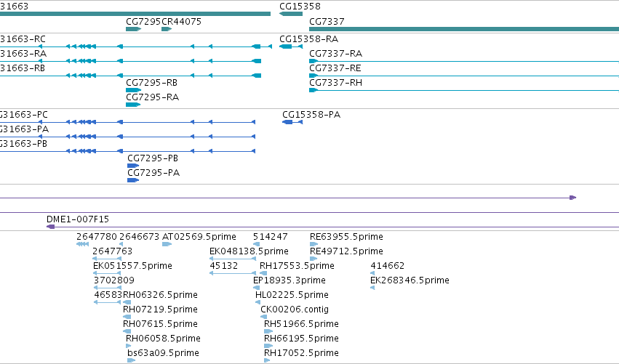Click the CG7337 gene bar

[x=464, y=29]
